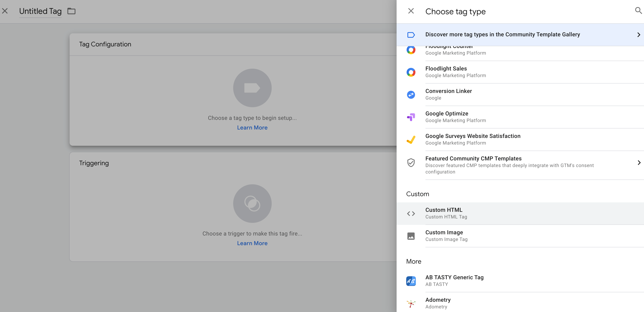Click 'Choose a tag type to begin setup' text
Image resolution: width=644 pixels, height=312 pixels.
pyautogui.click(x=252, y=118)
